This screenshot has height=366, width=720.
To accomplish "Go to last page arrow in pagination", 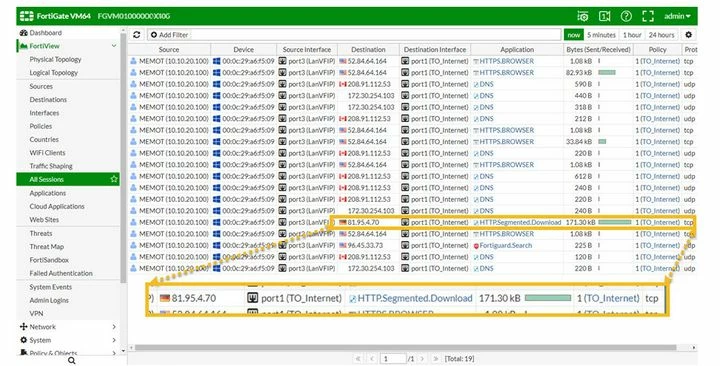I will 435,359.
